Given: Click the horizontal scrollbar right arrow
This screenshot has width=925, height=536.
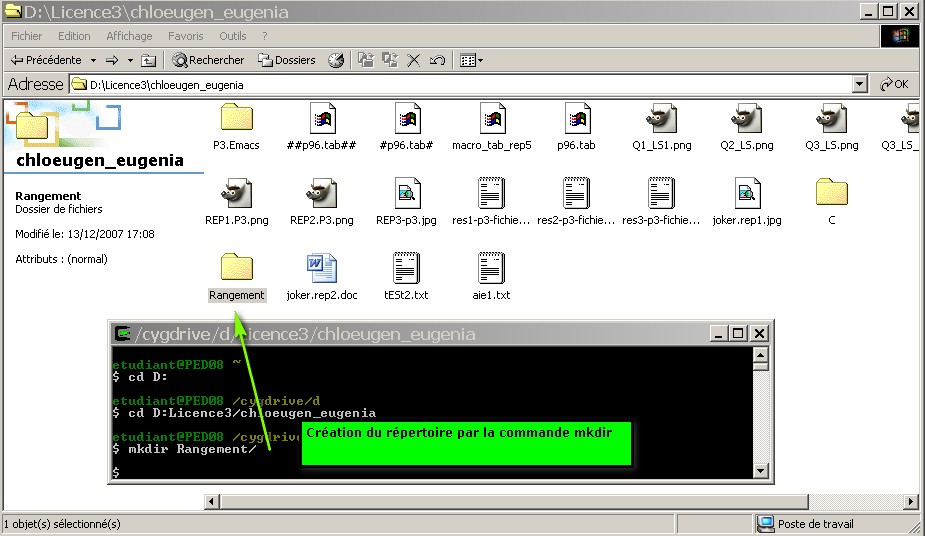Looking at the screenshot, I should [x=911, y=501].
